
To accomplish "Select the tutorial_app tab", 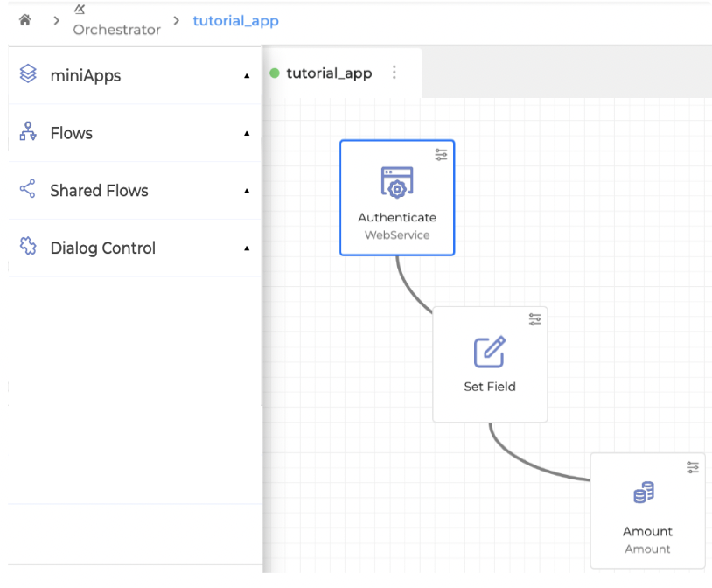I will point(328,73).
